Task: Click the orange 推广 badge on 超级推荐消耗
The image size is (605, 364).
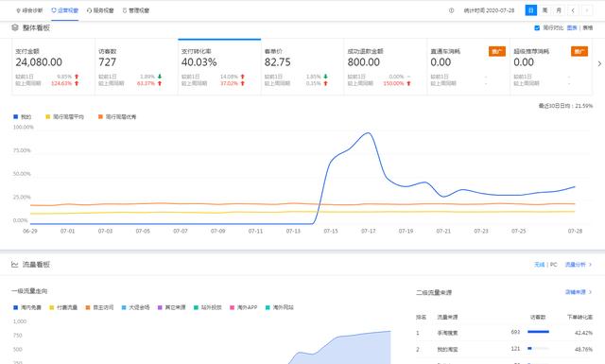Action: pos(579,51)
